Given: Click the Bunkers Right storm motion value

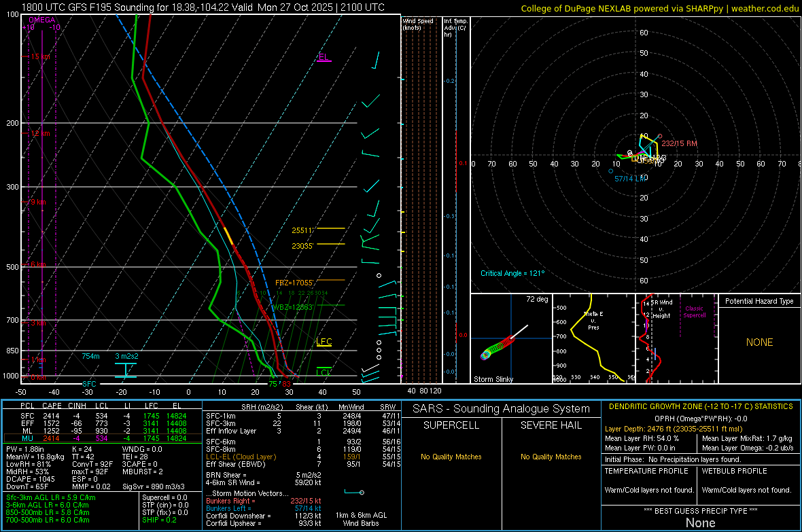Looking at the screenshot, I should pyautogui.click(x=306, y=500).
